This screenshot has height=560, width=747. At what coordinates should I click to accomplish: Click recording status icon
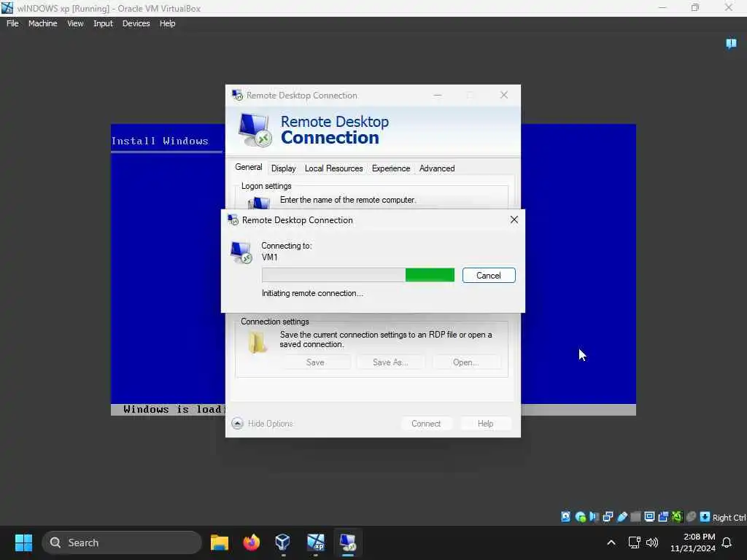click(x=663, y=517)
